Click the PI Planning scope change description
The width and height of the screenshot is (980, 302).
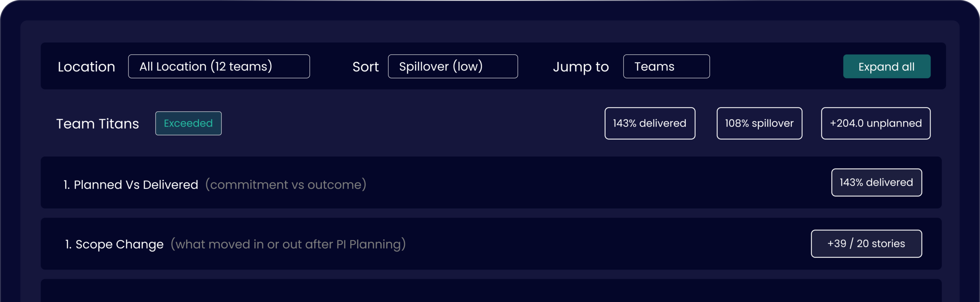tap(288, 244)
